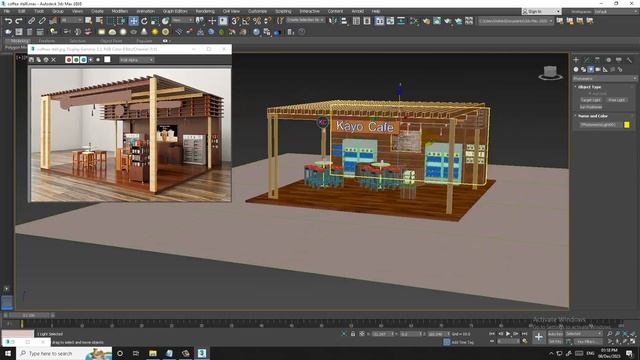Open the selection filter dropdown in toolbar
This screenshot has height=360, width=640.
click(x=71, y=20)
